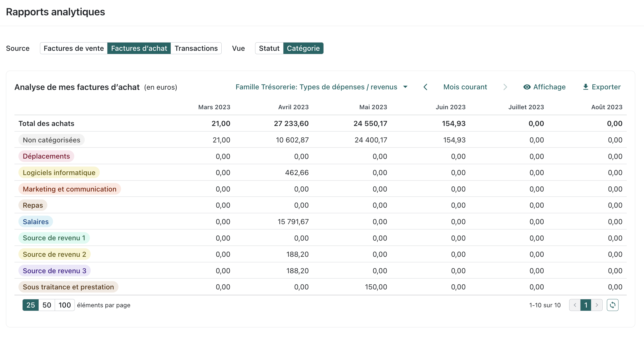The width and height of the screenshot is (644, 345).
Task: Show 100 elements per page
Action: [x=65, y=305]
